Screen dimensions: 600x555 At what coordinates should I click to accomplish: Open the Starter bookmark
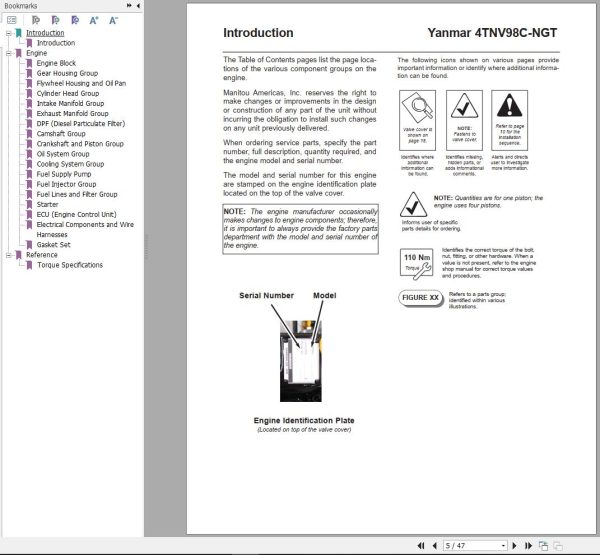(x=47, y=204)
